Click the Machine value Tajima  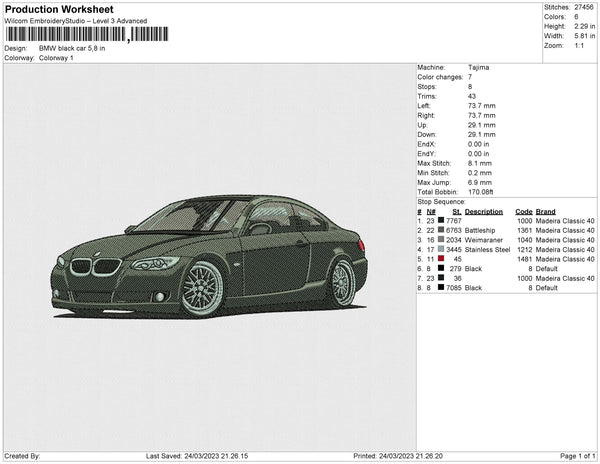point(479,67)
